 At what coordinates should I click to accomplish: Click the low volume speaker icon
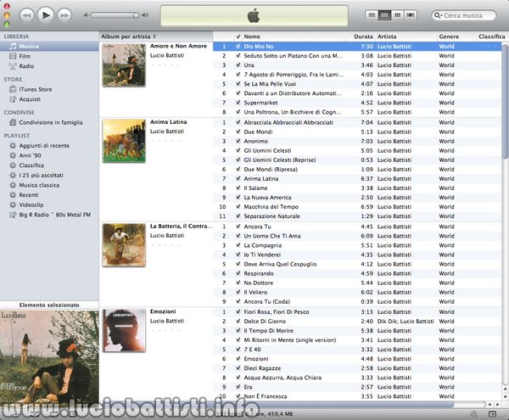pos(86,15)
